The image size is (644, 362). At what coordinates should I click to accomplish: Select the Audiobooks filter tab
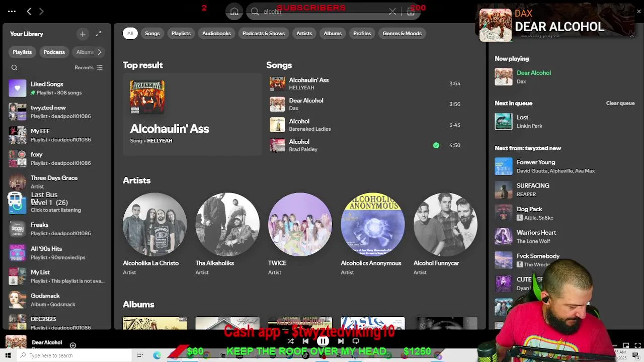216,33
